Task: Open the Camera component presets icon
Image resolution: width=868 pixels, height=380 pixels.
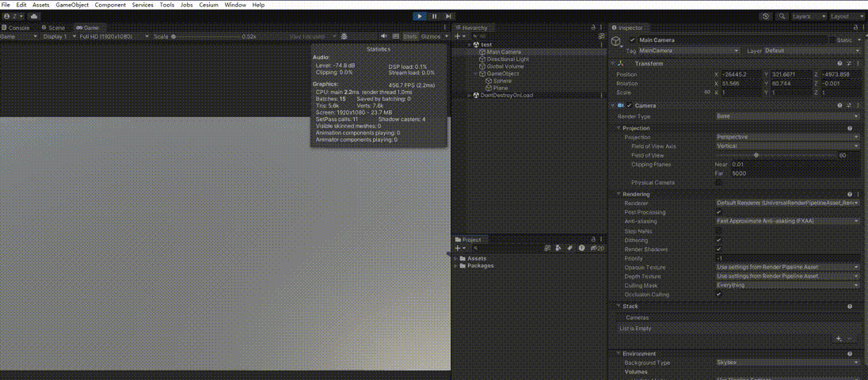Action: click(849, 105)
